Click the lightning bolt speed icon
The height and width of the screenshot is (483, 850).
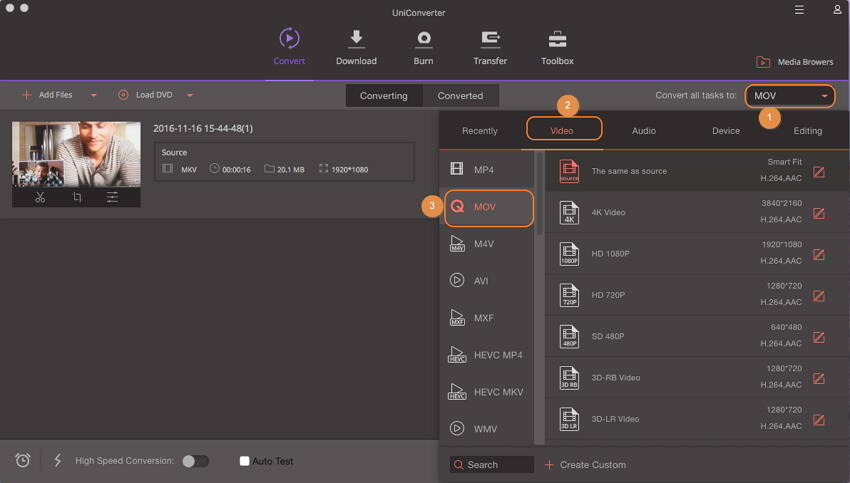pos(57,460)
